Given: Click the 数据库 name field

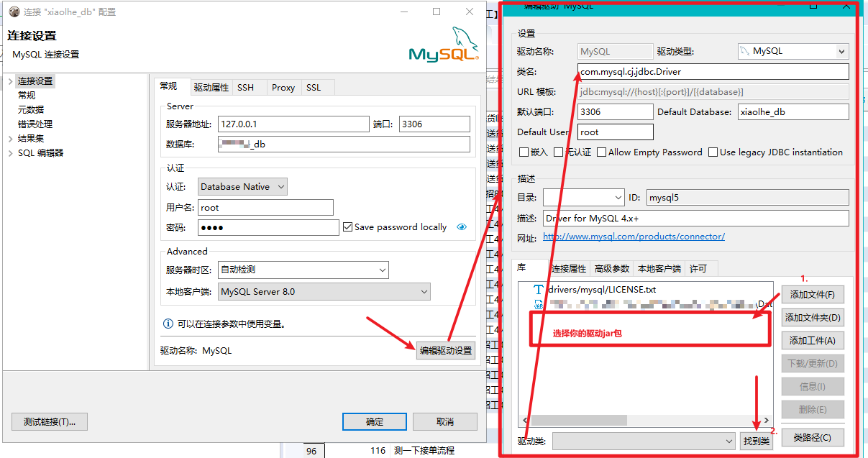Looking at the screenshot, I should [x=344, y=144].
